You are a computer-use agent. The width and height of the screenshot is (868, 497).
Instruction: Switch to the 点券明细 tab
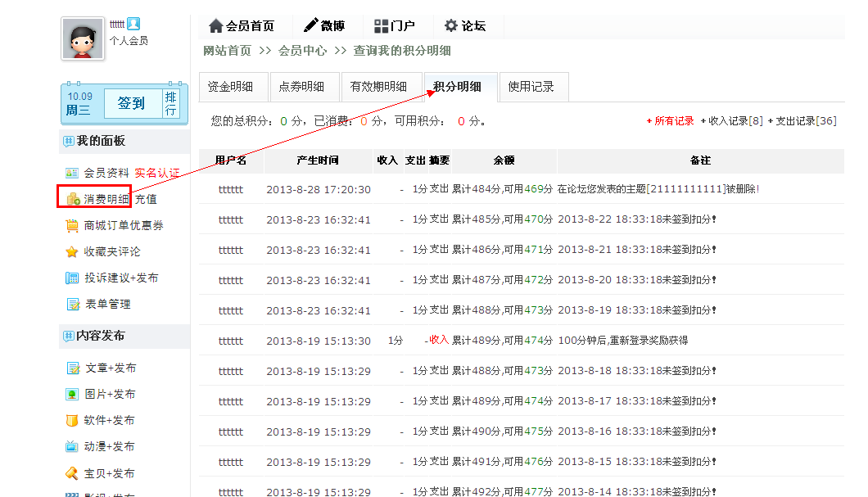[x=301, y=87]
